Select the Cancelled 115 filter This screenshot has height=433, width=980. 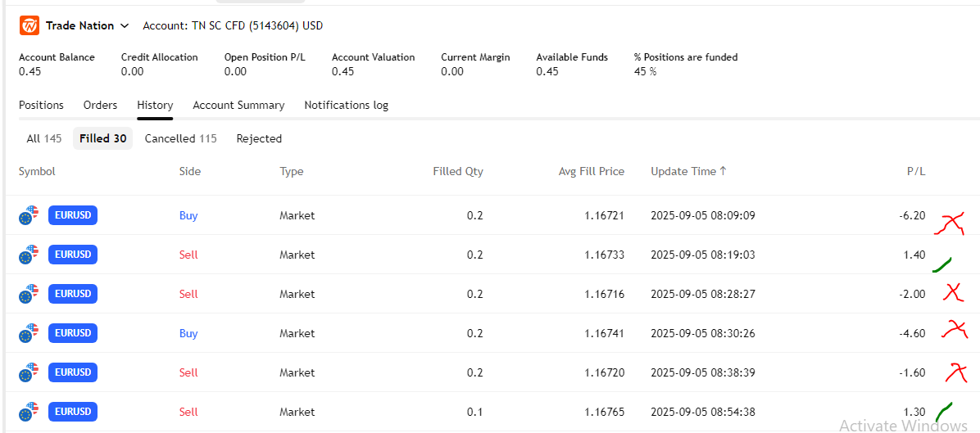(x=180, y=138)
